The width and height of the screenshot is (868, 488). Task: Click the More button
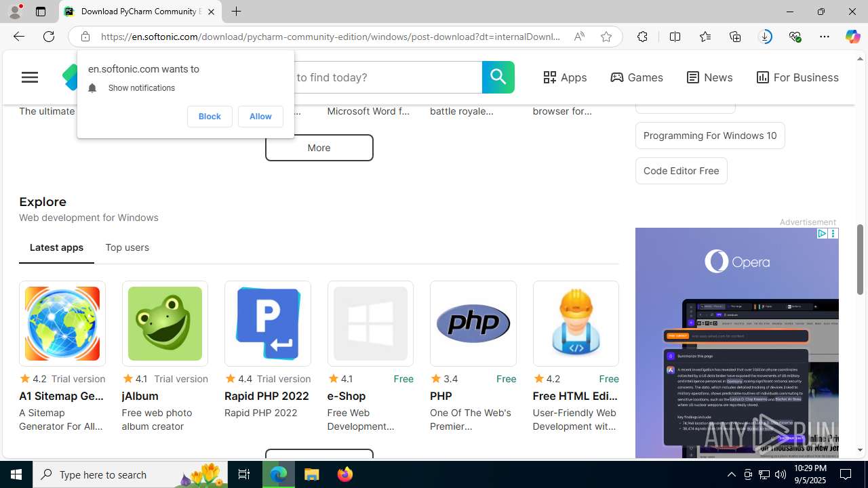[319, 148]
